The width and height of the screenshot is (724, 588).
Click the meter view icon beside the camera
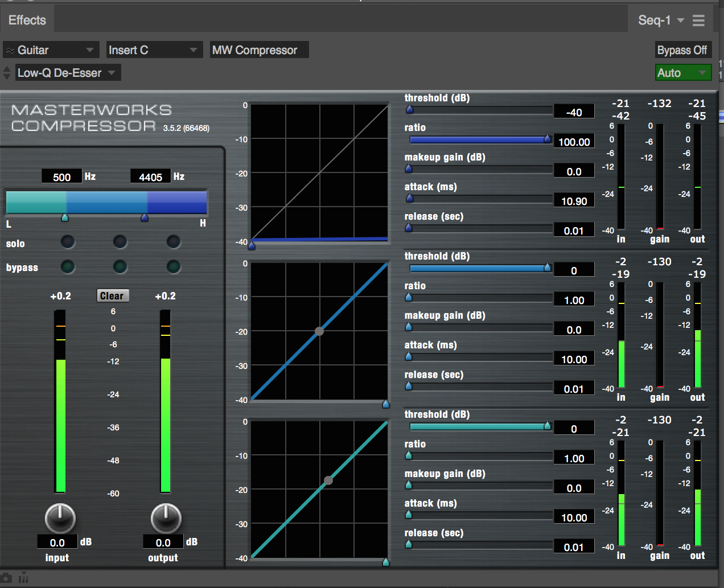pyautogui.click(x=23, y=577)
